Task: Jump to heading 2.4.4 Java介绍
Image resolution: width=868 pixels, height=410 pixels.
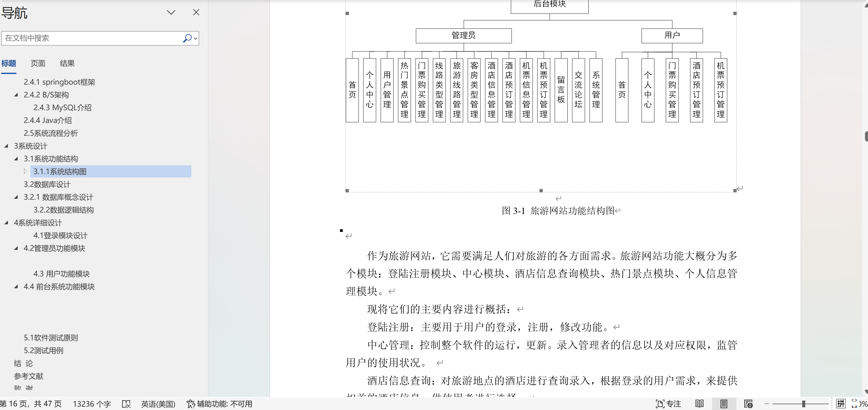Action: 48,121
